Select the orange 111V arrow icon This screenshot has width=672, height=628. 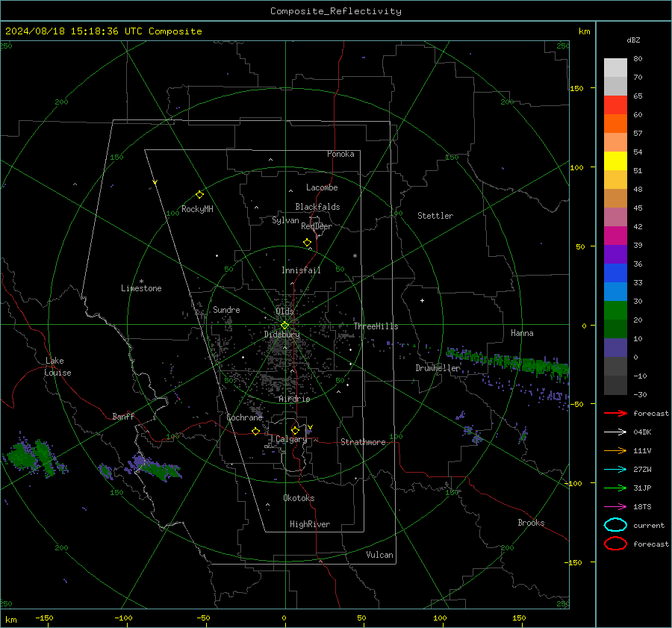615,450
